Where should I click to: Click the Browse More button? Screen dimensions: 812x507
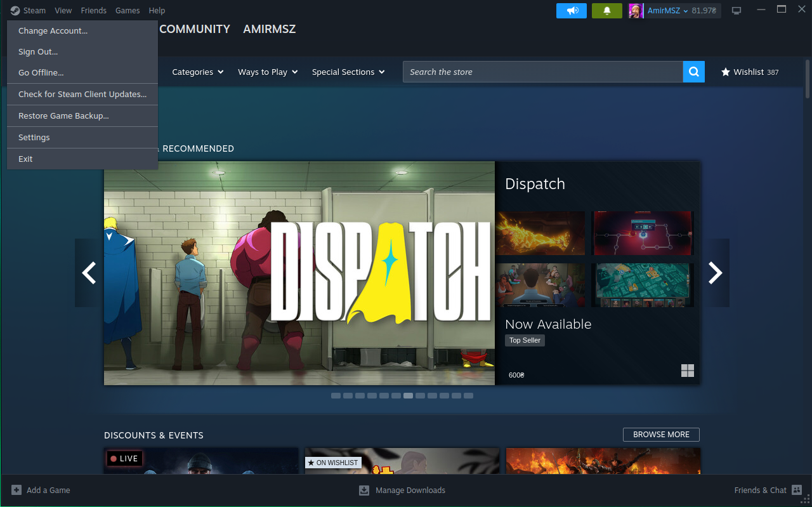(661, 435)
